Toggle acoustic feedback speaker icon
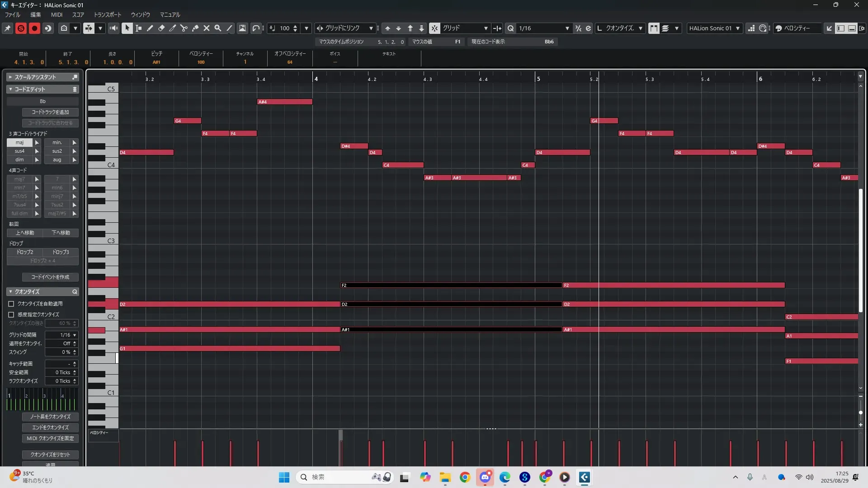 113,28
